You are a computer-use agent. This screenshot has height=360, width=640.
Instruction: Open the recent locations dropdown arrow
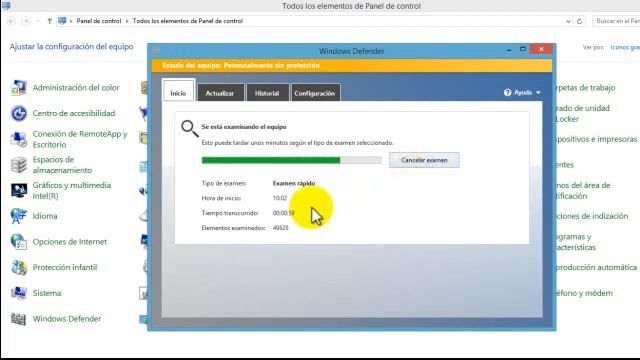point(38,21)
